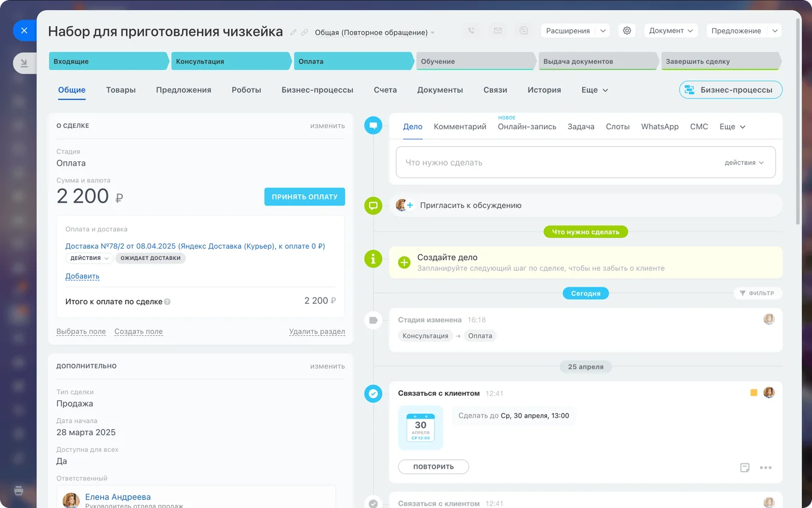
Task: Open the Документ dropdown menu
Action: pos(670,30)
